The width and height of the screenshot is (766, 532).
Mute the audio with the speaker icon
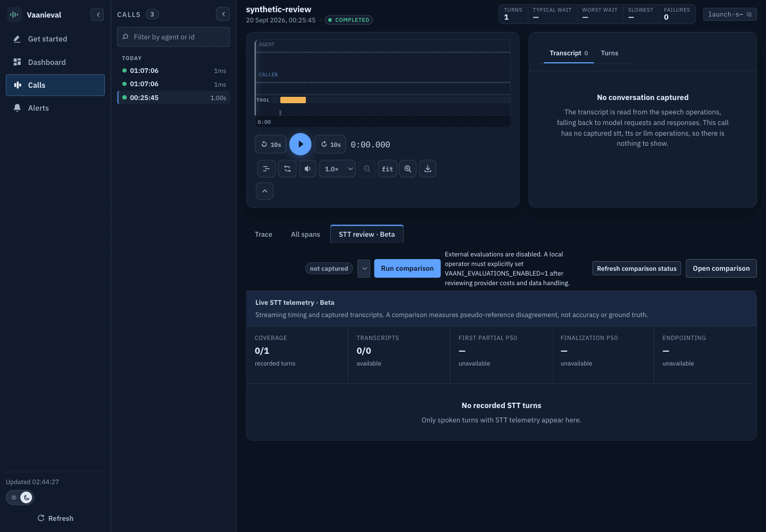click(307, 169)
